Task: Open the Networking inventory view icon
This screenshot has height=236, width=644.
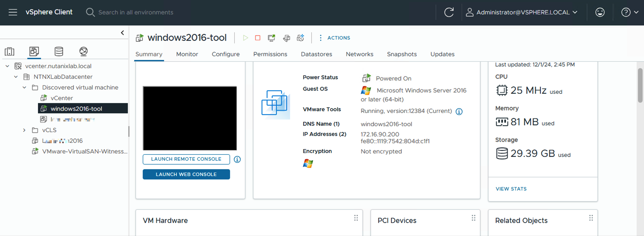Action: pyautogui.click(x=83, y=51)
